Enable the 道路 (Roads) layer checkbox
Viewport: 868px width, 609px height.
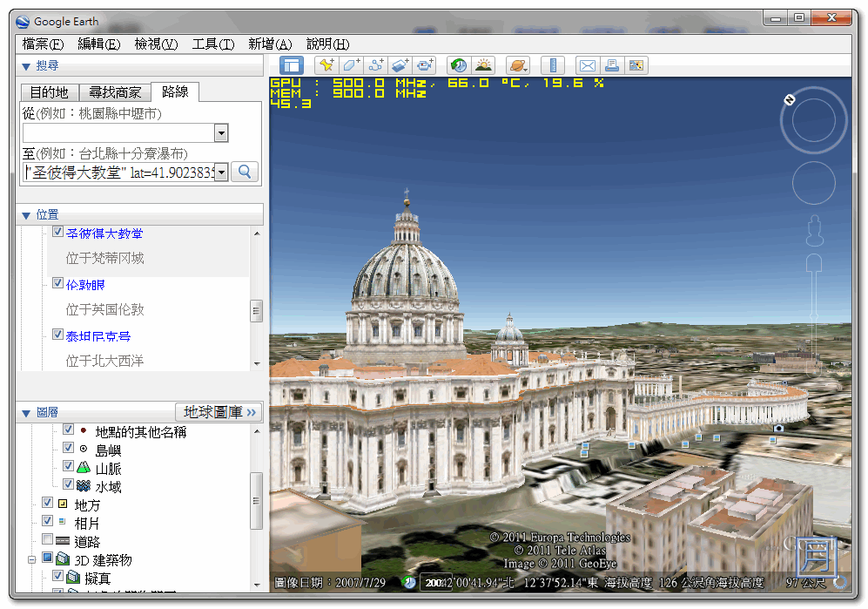click(48, 540)
